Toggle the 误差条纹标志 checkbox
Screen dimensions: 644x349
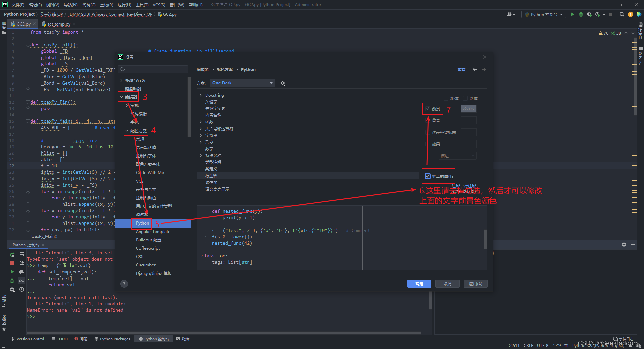[x=428, y=132]
